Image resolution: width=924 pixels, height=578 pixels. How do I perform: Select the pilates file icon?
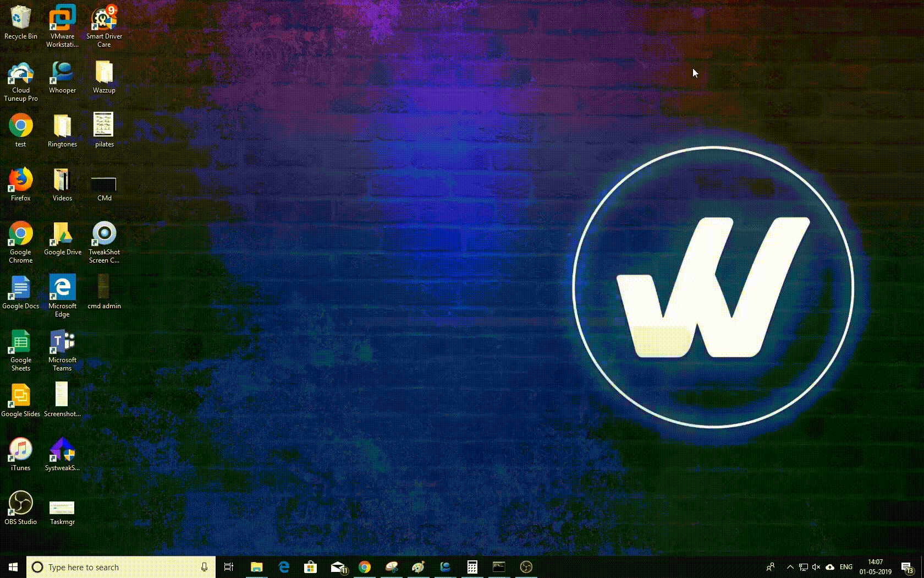[x=104, y=130]
